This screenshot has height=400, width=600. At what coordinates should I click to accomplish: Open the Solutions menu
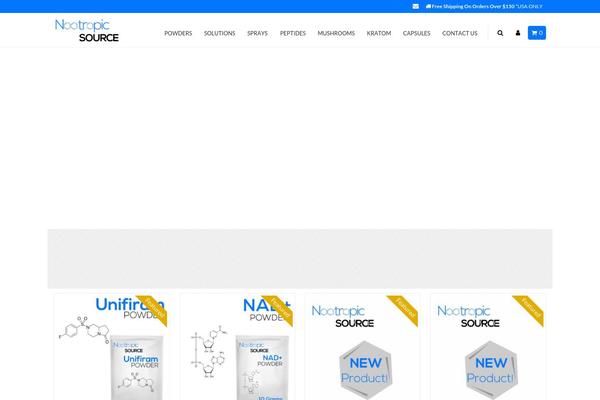click(219, 33)
